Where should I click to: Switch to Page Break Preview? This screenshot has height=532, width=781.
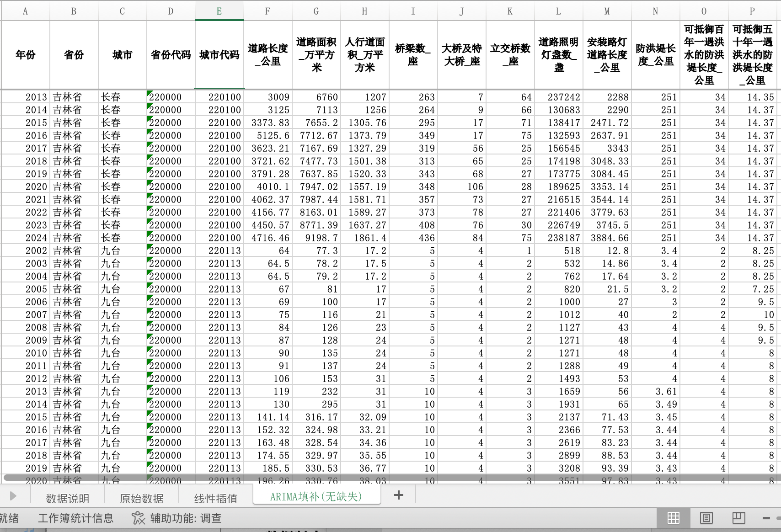click(739, 518)
